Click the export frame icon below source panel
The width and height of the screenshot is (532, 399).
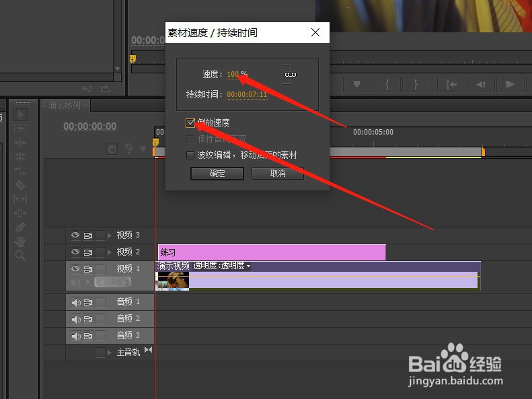click(106, 89)
